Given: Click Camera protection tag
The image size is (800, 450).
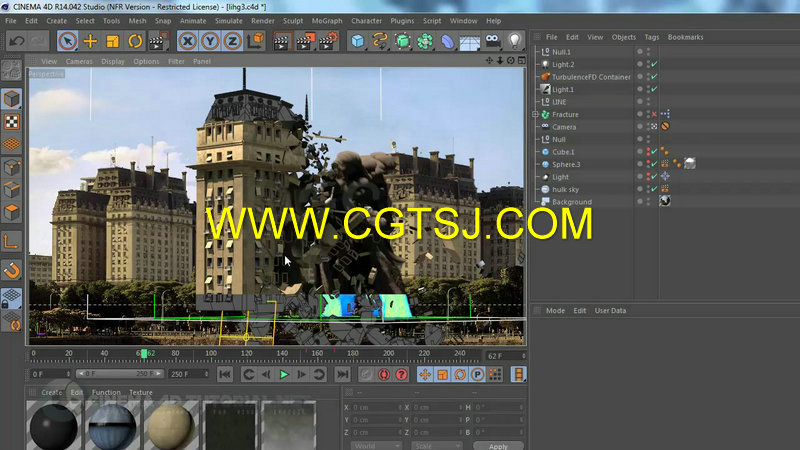Looking at the screenshot, I should pyautogui.click(x=665, y=127).
